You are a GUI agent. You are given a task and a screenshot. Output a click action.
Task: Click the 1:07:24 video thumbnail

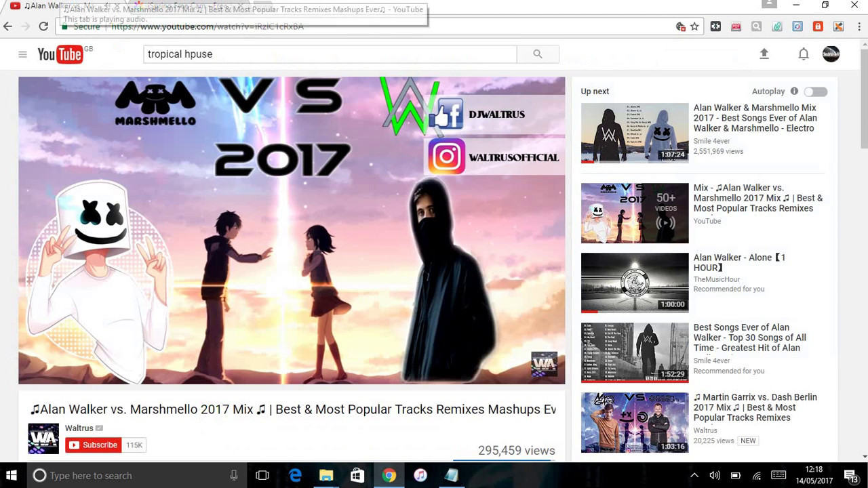635,133
